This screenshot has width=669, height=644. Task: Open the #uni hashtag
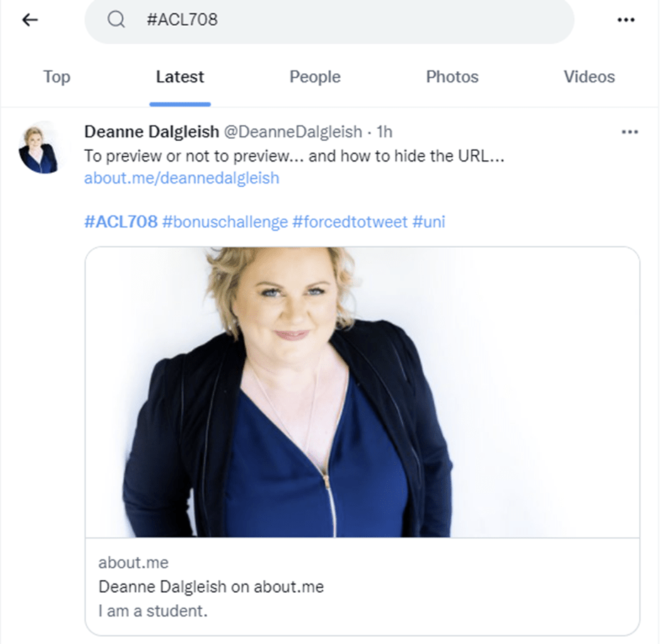click(x=428, y=221)
